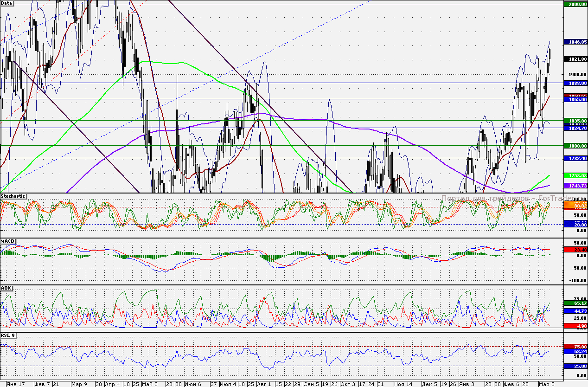Click the Data panel label
The width and height of the screenshot is (588, 387).
(6, 3)
